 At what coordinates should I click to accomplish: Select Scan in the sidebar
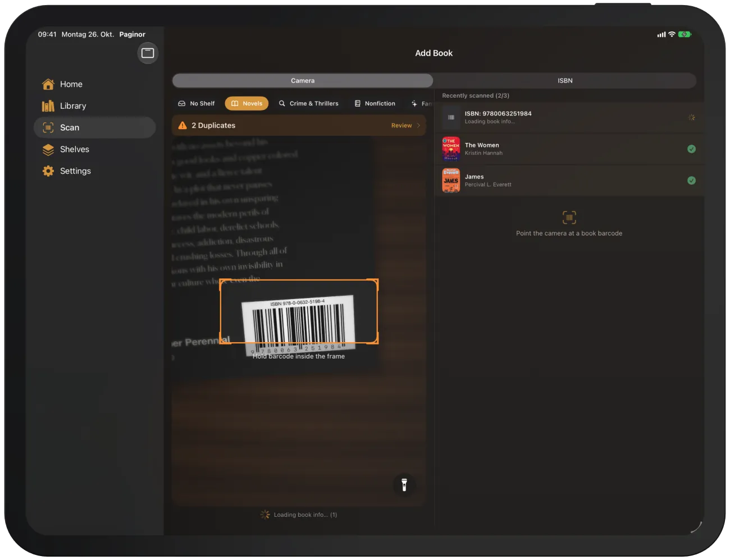click(94, 127)
